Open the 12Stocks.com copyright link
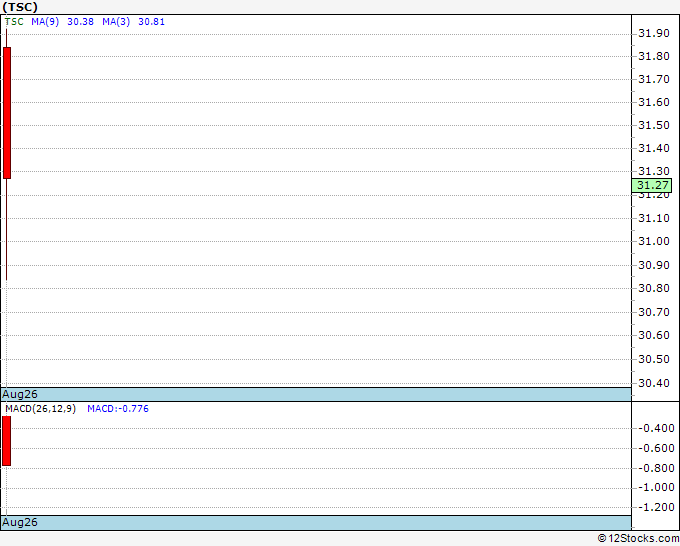 (638, 538)
